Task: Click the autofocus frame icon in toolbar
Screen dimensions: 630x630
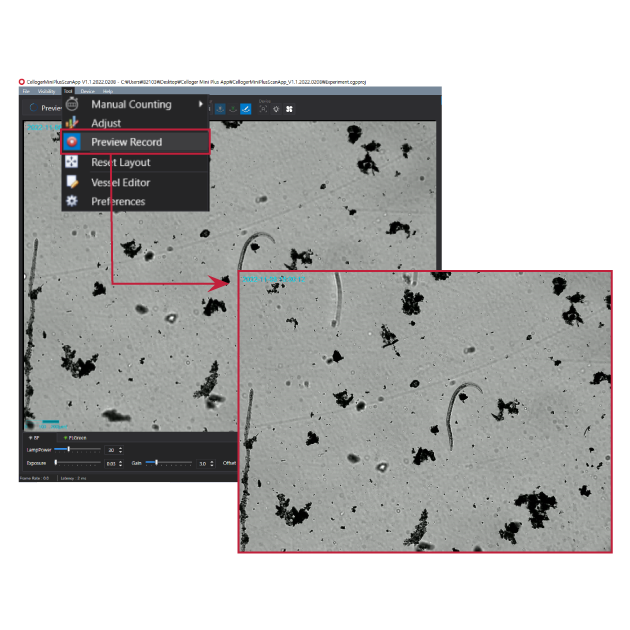Action: click(x=263, y=108)
